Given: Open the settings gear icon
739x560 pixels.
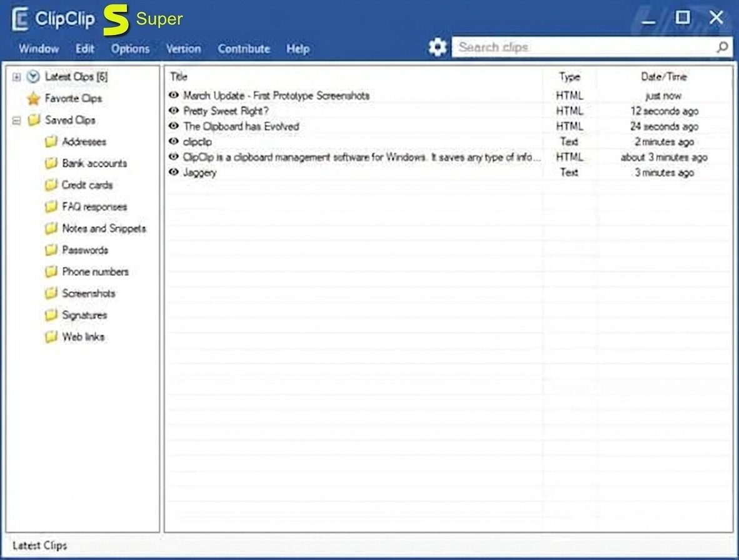Looking at the screenshot, I should pos(438,47).
